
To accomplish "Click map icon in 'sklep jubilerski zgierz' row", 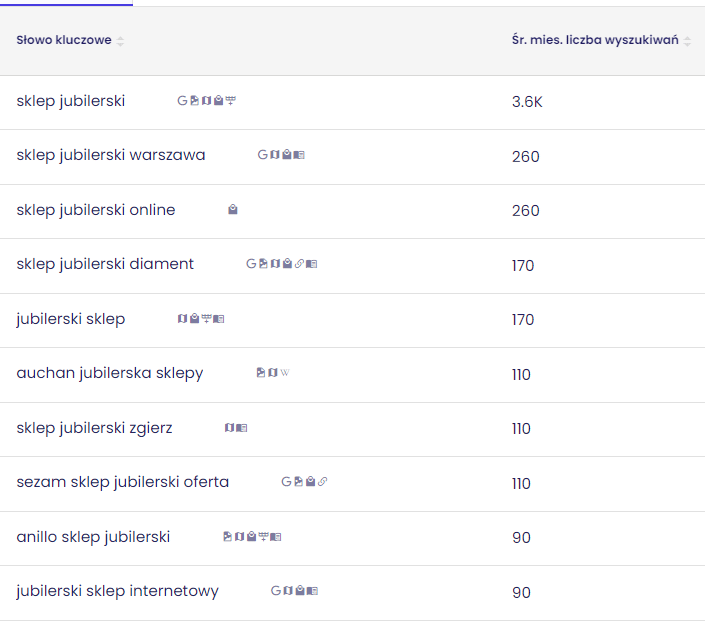I will [230, 428].
